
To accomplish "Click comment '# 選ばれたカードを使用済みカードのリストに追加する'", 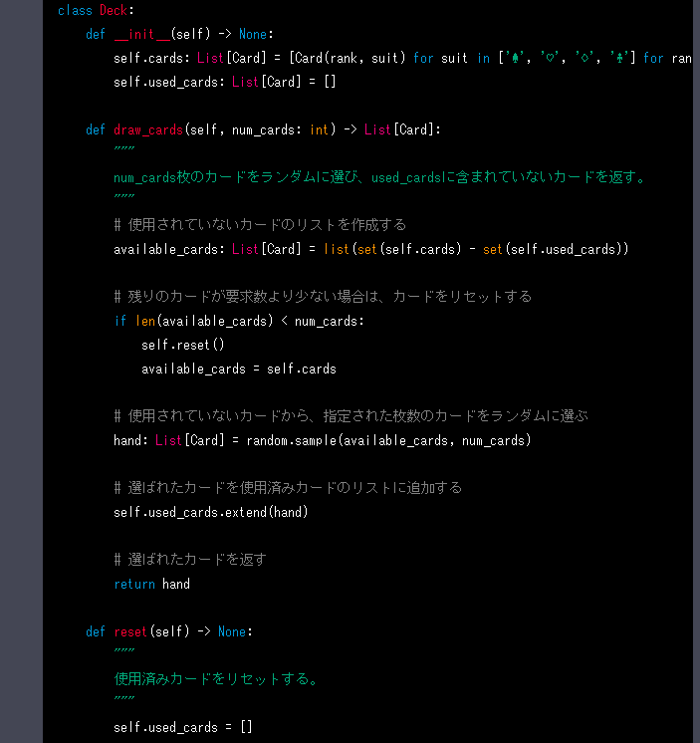I will (x=288, y=488).
